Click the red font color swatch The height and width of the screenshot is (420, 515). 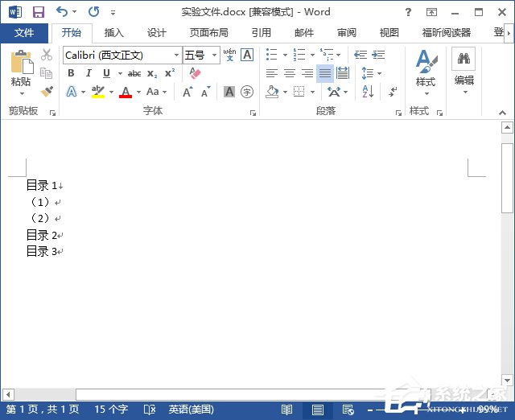pyautogui.click(x=125, y=92)
